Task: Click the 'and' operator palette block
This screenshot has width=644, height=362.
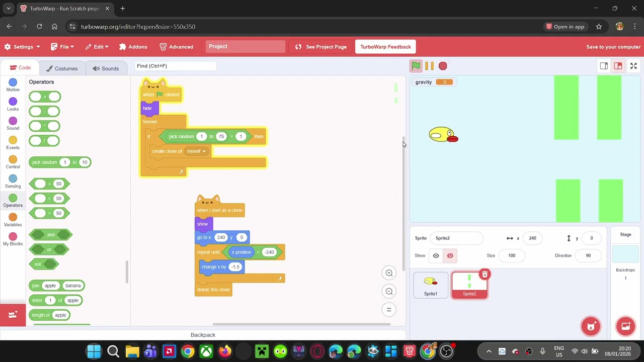Action: [50, 235]
